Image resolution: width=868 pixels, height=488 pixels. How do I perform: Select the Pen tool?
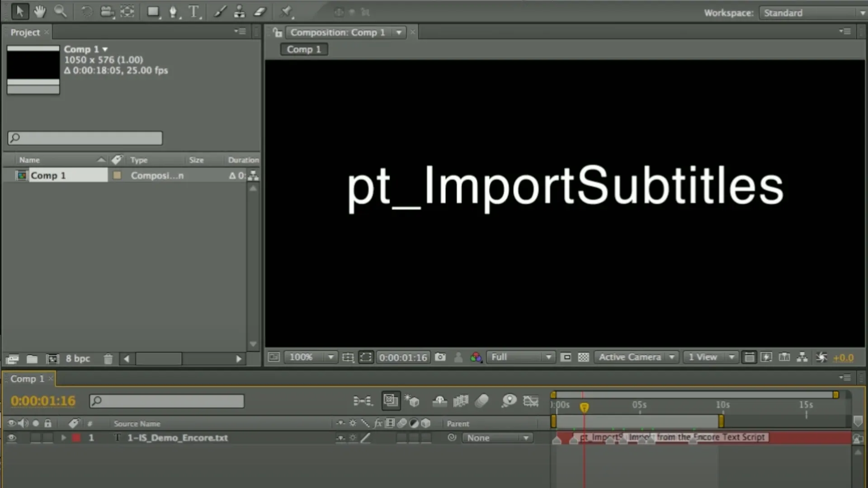click(x=173, y=12)
